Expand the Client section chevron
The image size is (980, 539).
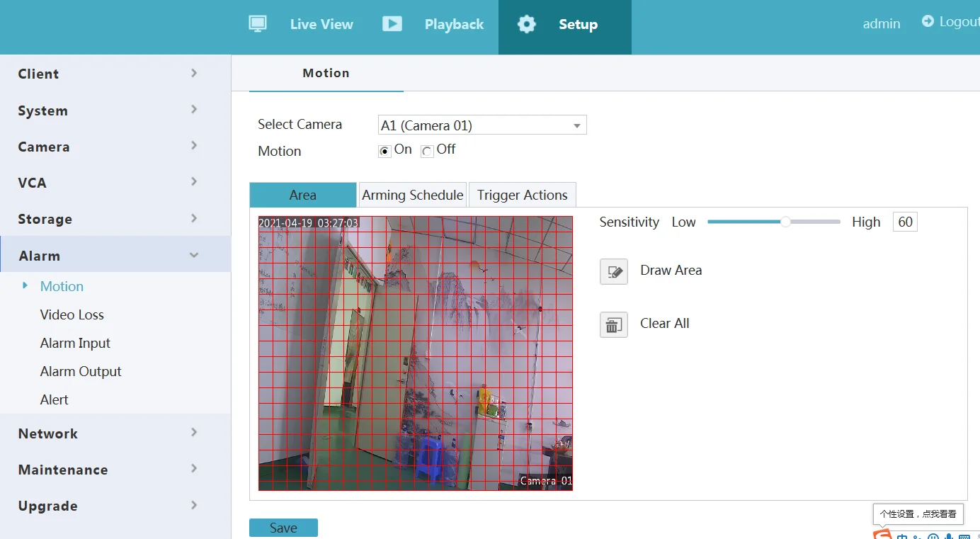[194, 73]
